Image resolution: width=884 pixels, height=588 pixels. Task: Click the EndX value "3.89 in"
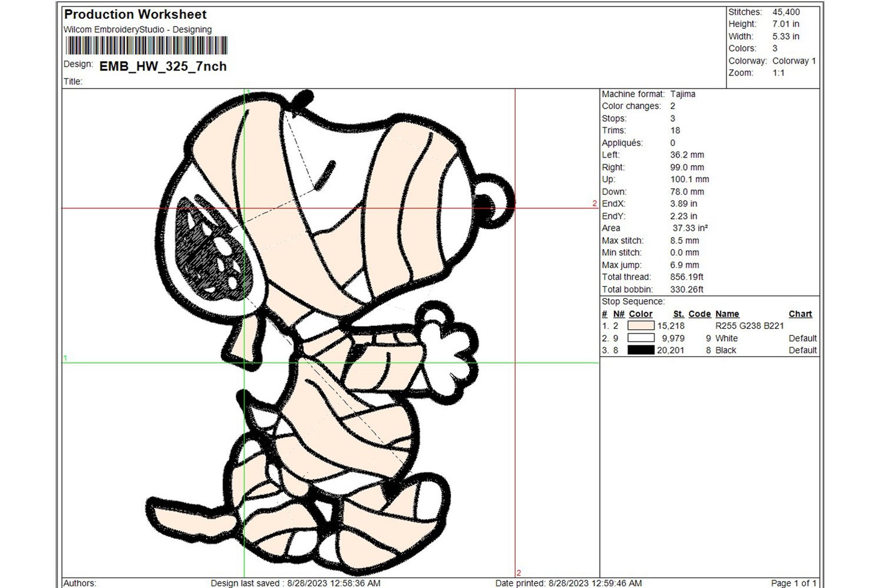click(x=684, y=204)
